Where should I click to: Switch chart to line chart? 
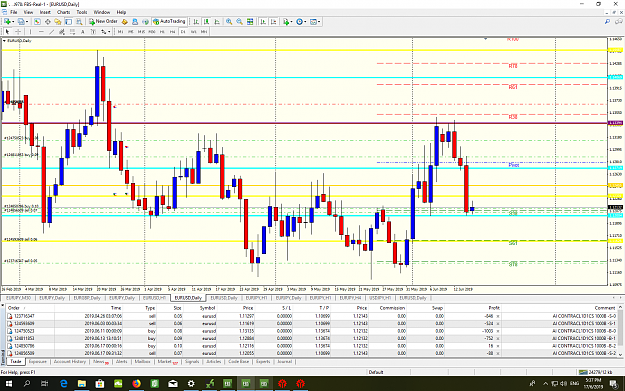click(217, 22)
